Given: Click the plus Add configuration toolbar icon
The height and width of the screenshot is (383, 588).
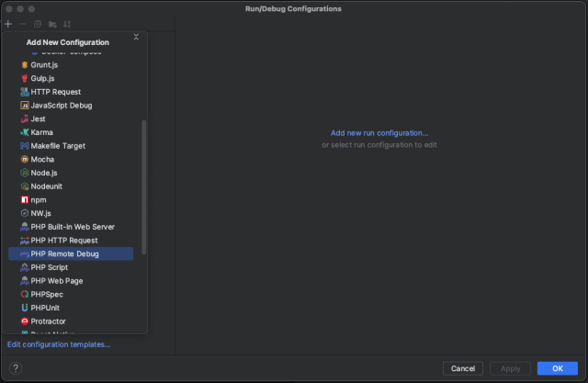Looking at the screenshot, I should [x=8, y=24].
